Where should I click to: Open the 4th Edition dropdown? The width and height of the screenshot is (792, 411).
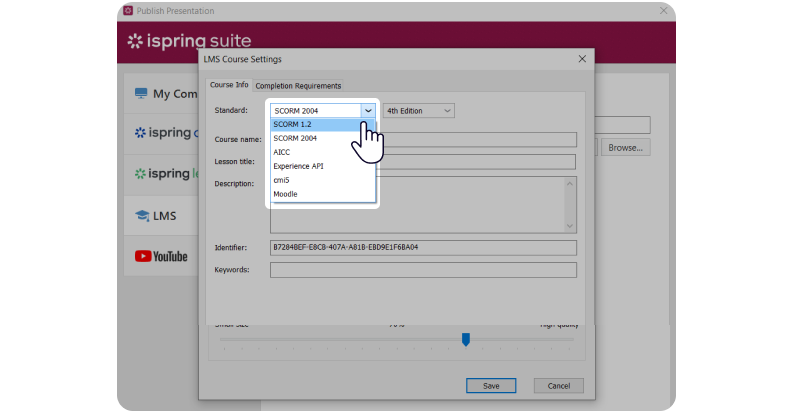pos(419,111)
